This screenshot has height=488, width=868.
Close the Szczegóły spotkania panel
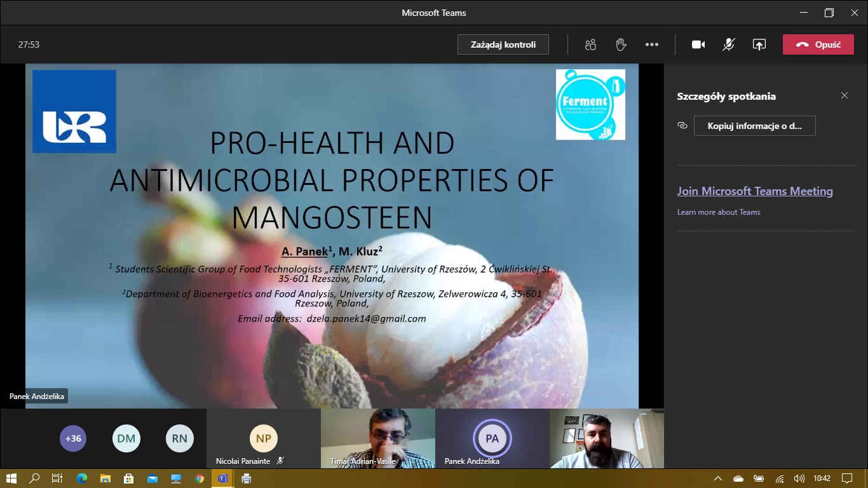(844, 96)
